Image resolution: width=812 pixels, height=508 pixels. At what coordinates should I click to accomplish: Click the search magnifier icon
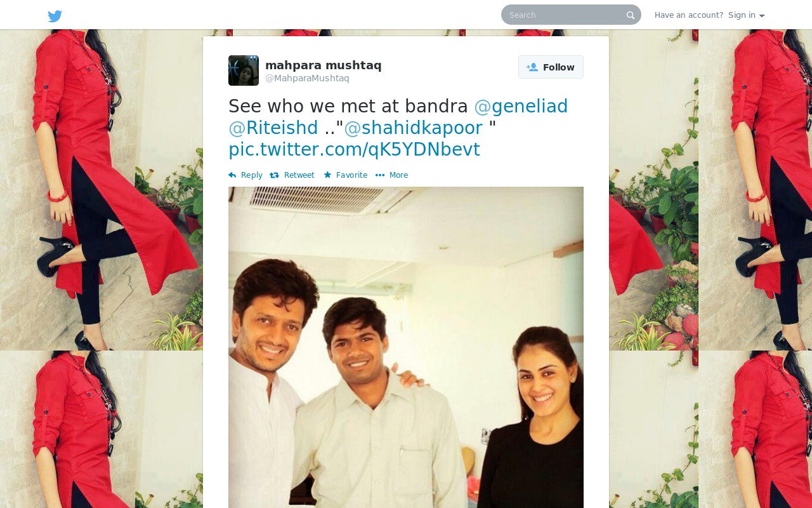point(631,15)
